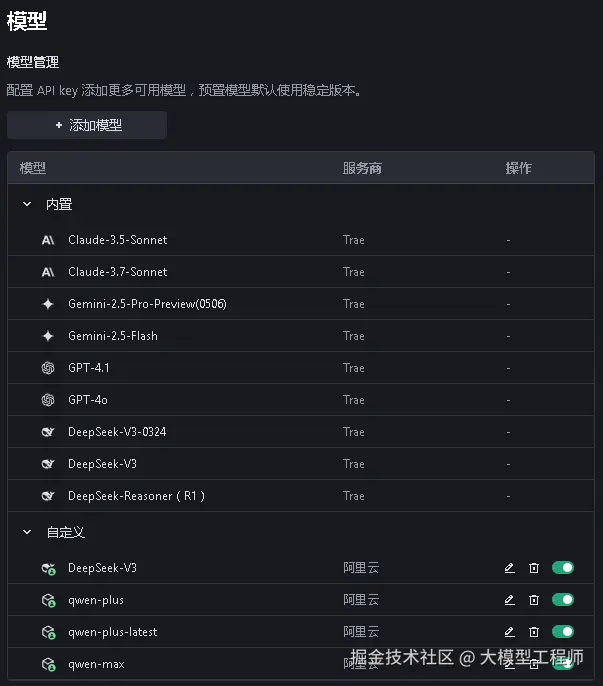Screen dimensions: 603x686
Task: Click the DeepSeek-Reasoner (R1) whale icon
Action: (x=48, y=496)
